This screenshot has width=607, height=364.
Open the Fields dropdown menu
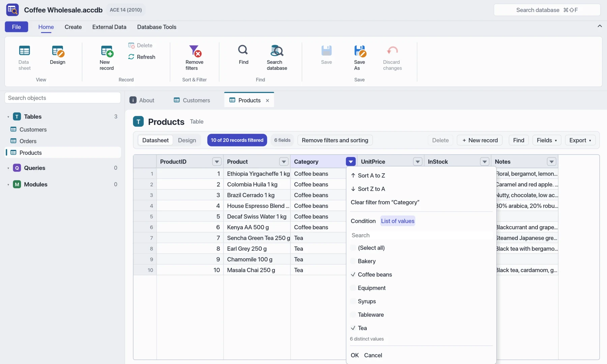click(547, 140)
